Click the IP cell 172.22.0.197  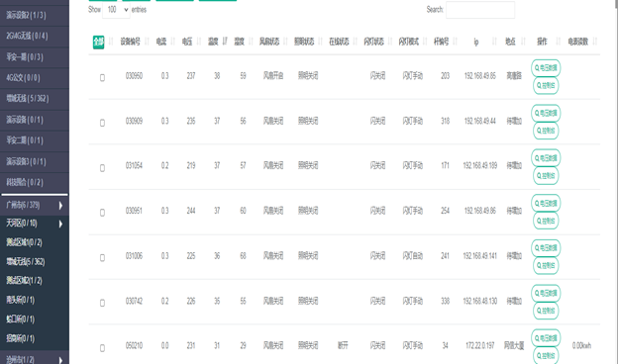[x=480, y=346]
